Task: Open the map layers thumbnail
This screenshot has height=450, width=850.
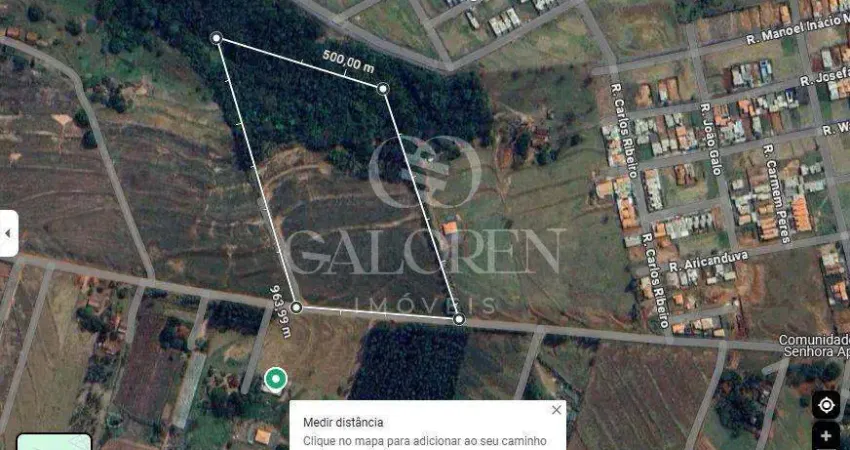Action: click(54, 441)
